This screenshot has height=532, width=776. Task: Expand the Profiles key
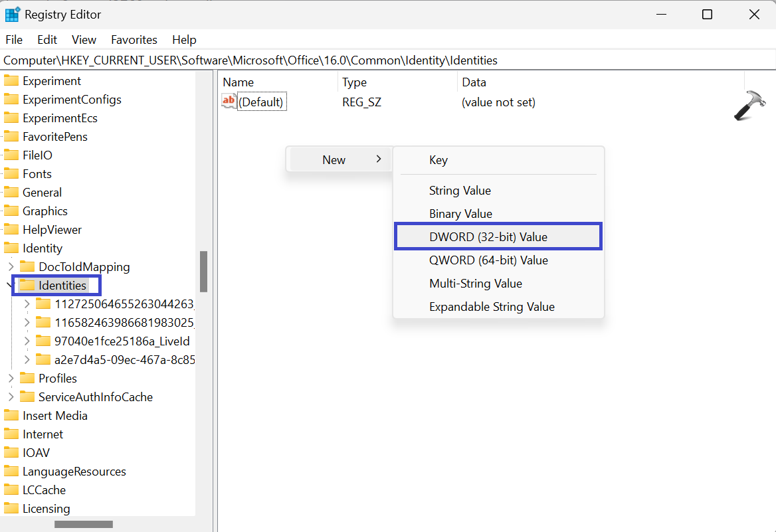13,378
